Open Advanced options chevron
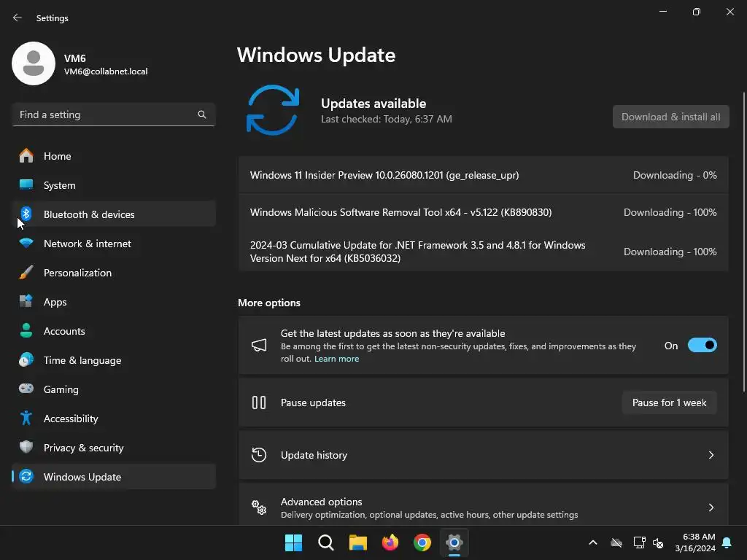The image size is (747, 560). [x=711, y=507]
